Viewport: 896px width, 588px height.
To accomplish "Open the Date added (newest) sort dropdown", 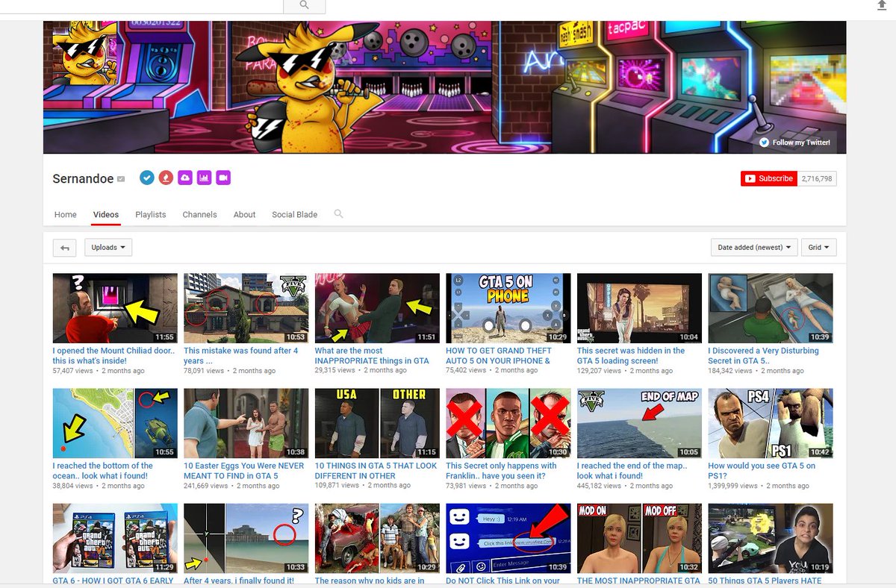I will [x=754, y=247].
